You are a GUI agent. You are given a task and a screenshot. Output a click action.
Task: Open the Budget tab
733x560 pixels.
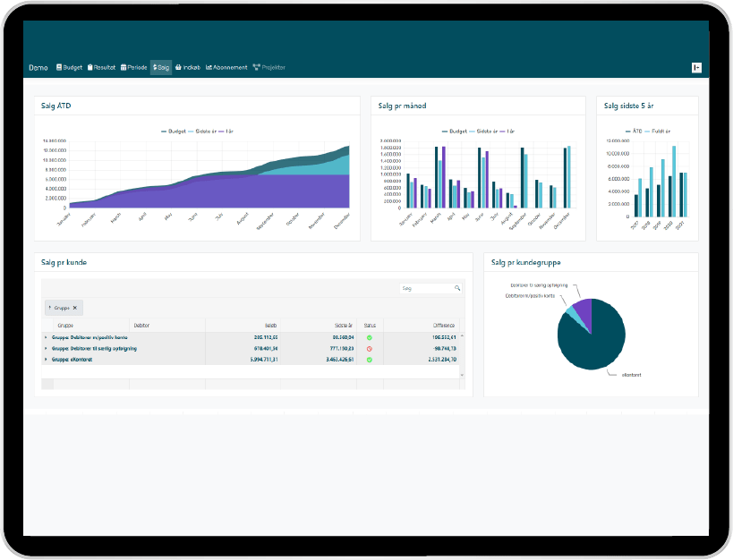pos(69,67)
